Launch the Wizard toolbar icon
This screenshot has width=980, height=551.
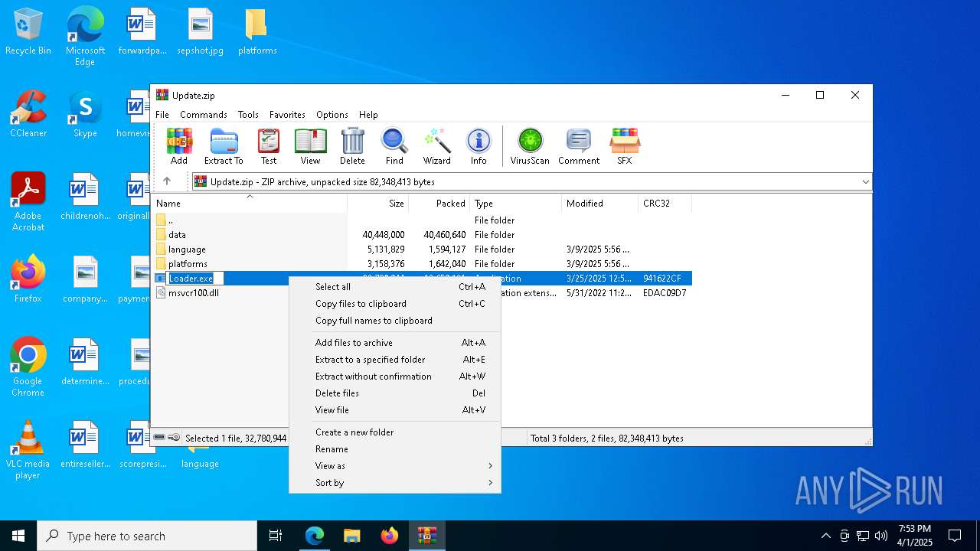[436, 146]
